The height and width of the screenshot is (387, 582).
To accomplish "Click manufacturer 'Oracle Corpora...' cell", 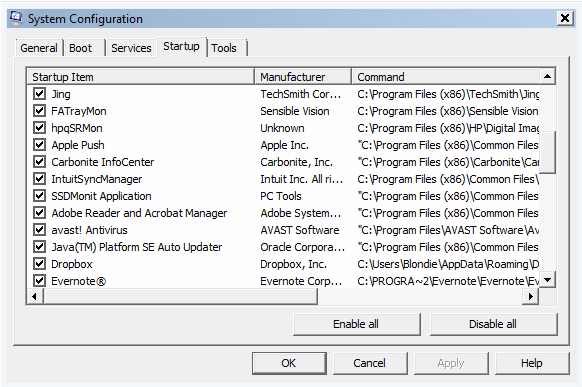I will (303, 247).
